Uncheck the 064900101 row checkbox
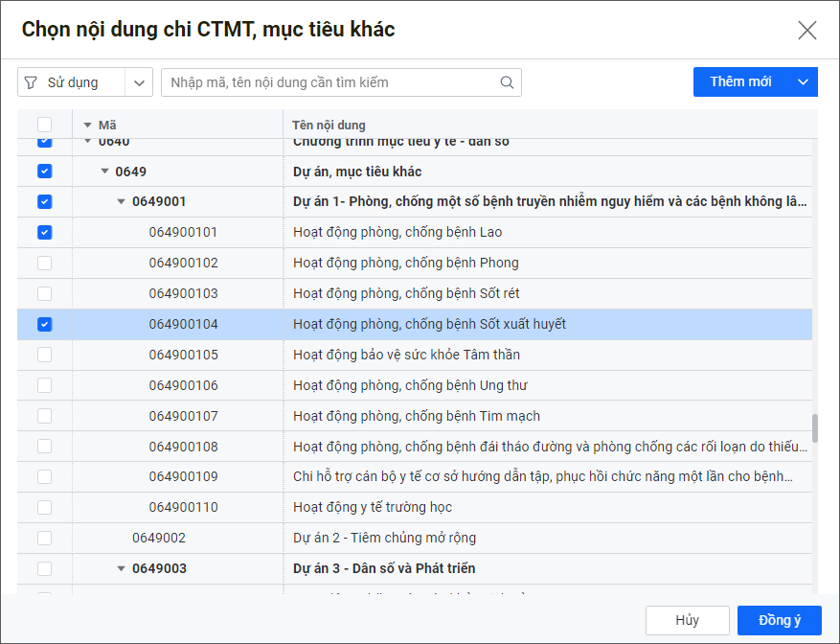Image resolution: width=840 pixels, height=644 pixels. (x=45, y=233)
